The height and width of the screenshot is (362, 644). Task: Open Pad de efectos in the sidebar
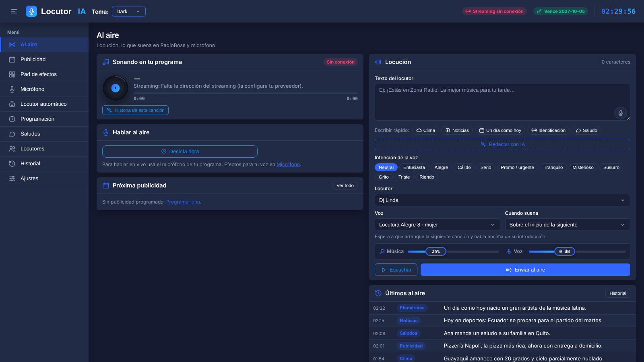coord(44,74)
